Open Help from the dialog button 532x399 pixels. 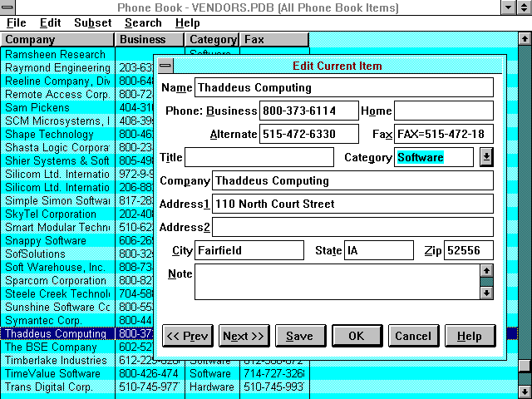pos(469,336)
